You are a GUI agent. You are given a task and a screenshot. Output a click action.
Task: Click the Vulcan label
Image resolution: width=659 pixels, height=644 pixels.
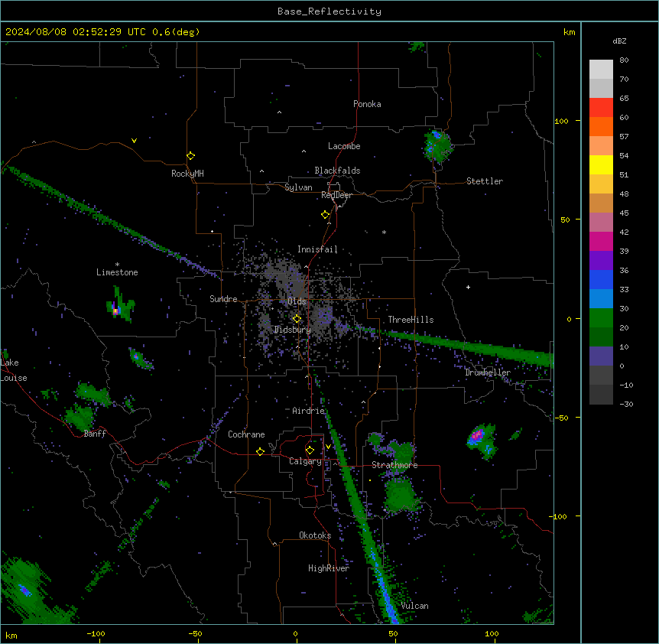(415, 606)
